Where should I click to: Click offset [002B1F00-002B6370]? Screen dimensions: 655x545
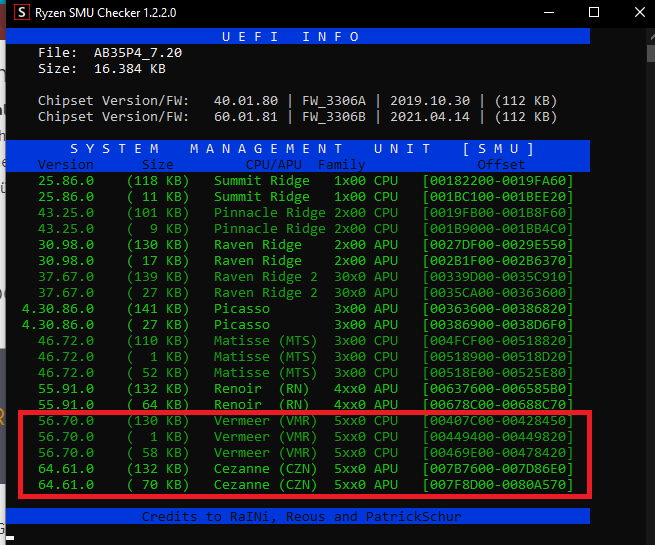(x=498, y=261)
